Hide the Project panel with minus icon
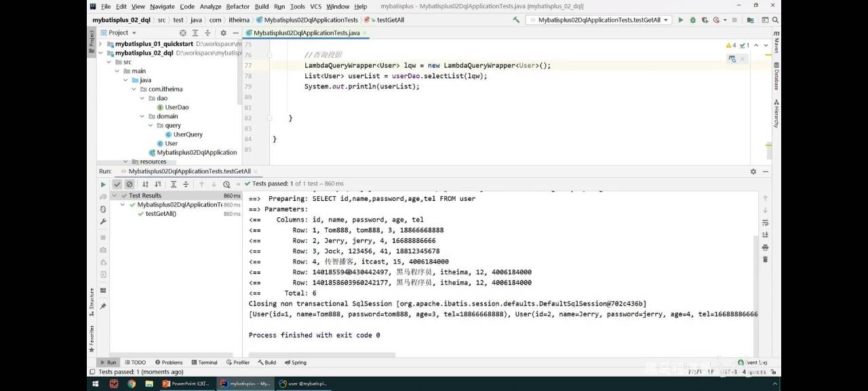Viewport: 868px width, 391px height. pyautogui.click(x=235, y=33)
